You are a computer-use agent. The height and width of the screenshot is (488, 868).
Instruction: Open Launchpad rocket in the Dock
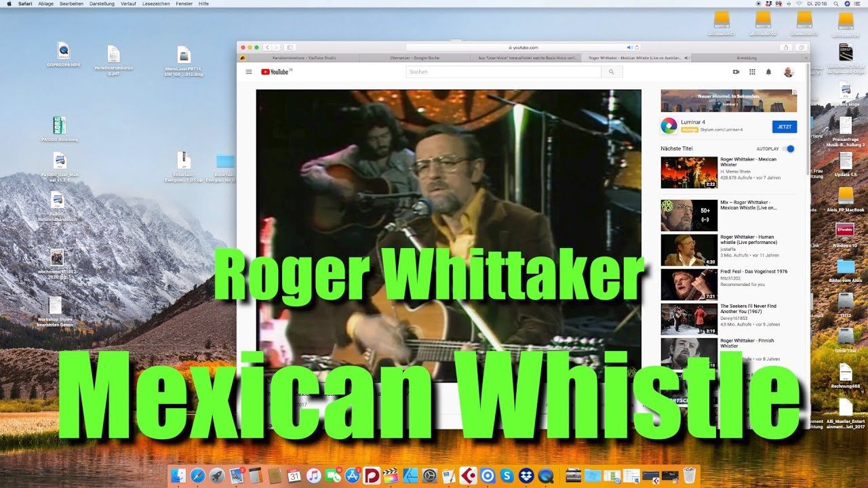click(x=217, y=476)
